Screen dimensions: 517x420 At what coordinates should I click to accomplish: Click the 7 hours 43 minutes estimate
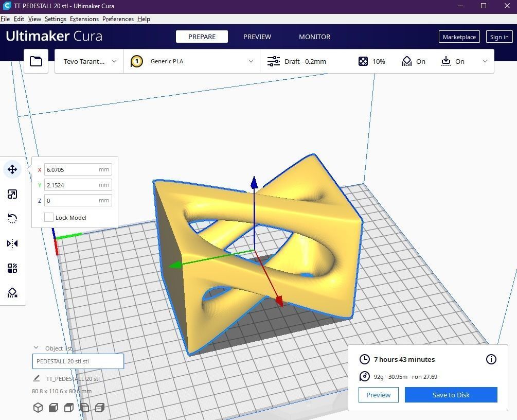404,359
